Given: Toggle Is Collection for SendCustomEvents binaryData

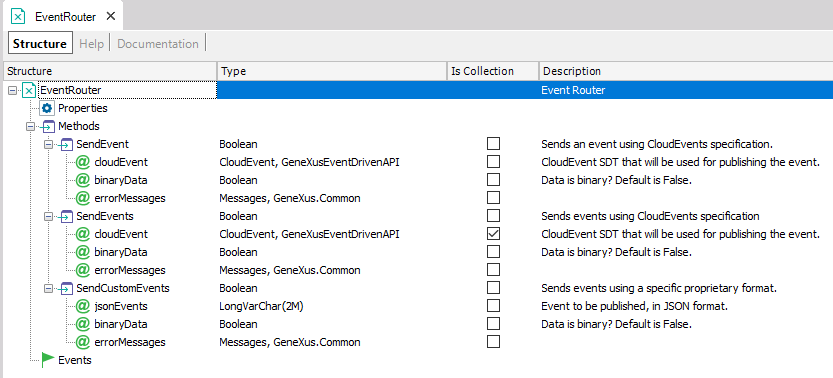Looking at the screenshot, I should [x=493, y=324].
